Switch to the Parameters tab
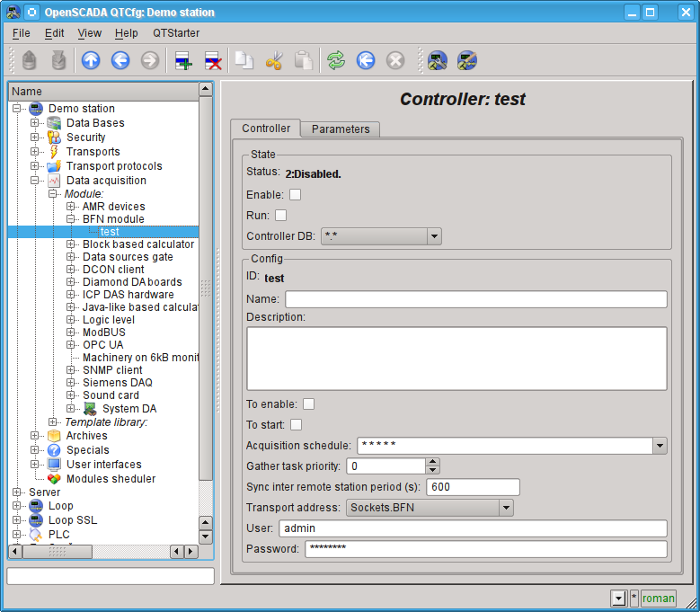Viewport: 700px width, 612px height. (341, 129)
